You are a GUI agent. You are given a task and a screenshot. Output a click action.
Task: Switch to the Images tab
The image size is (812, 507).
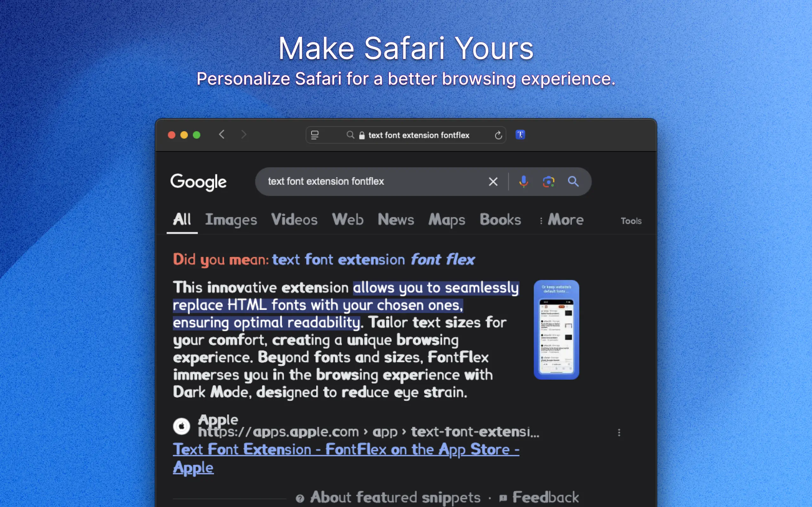231,220
